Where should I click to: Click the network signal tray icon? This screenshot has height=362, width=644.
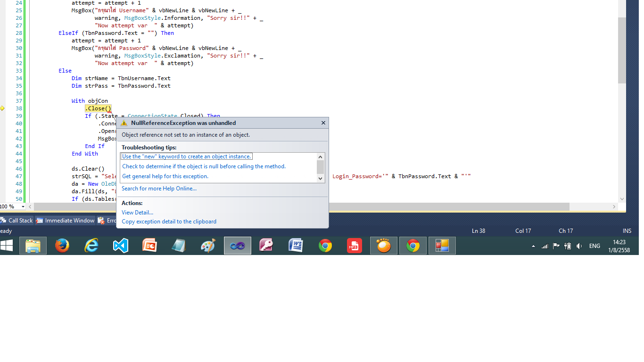point(545,246)
